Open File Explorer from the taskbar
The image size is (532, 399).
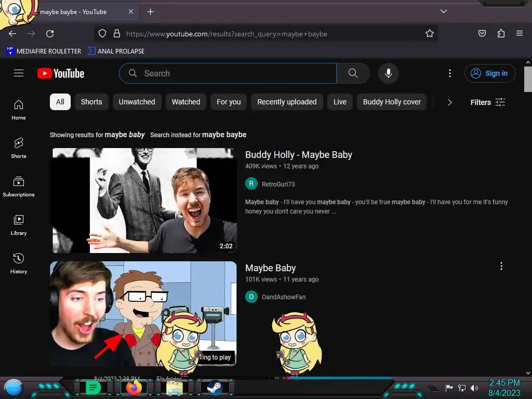[x=175, y=388]
